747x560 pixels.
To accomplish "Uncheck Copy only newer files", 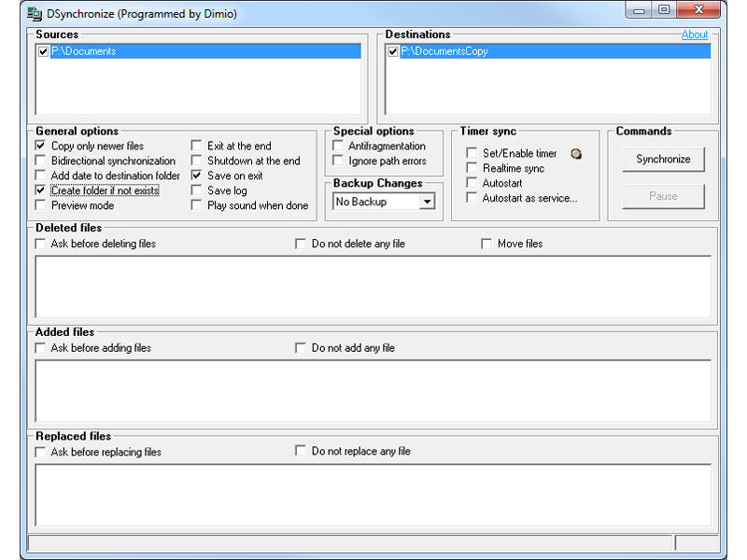I will [40, 146].
